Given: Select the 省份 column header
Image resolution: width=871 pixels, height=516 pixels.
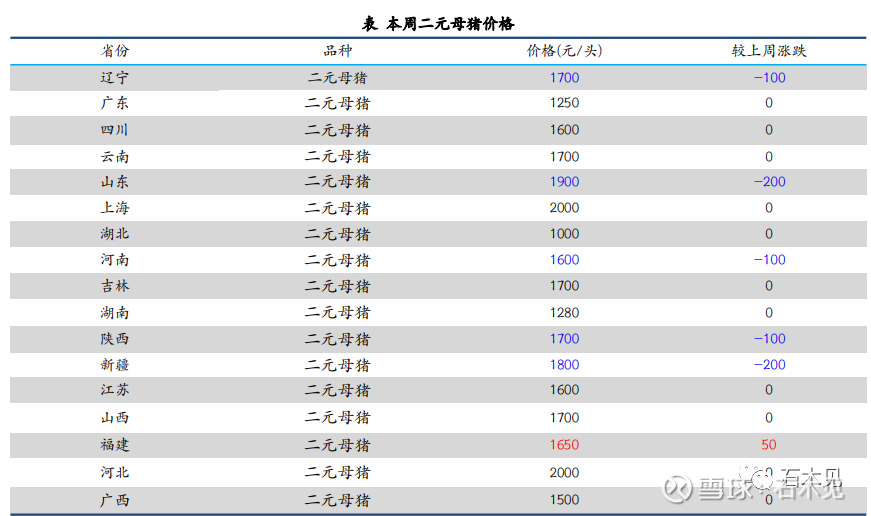Looking at the screenshot, I should click(x=115, y=51).
